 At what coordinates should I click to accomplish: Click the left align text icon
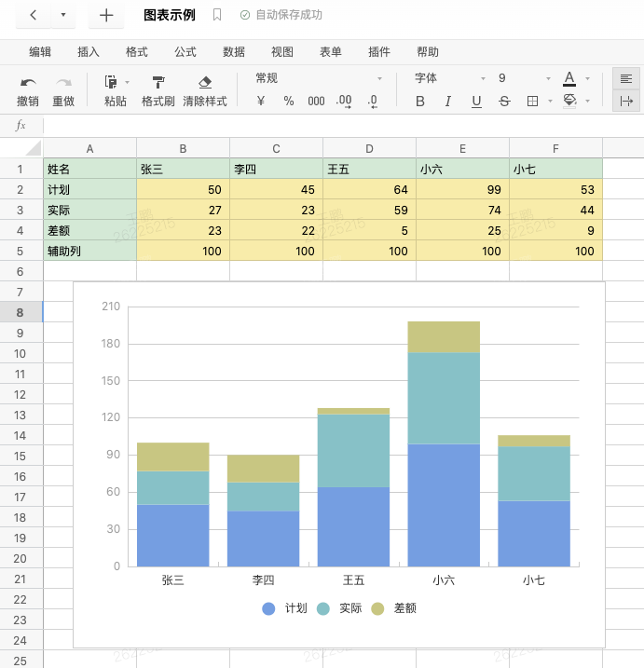626,79
